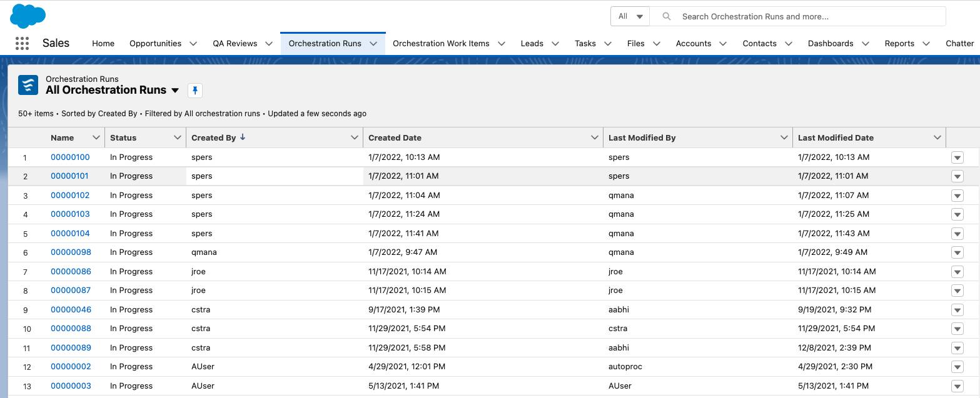Click the autoproc Last Modified By cell
This screenshot has width=980, height=398.
point(625,367)
